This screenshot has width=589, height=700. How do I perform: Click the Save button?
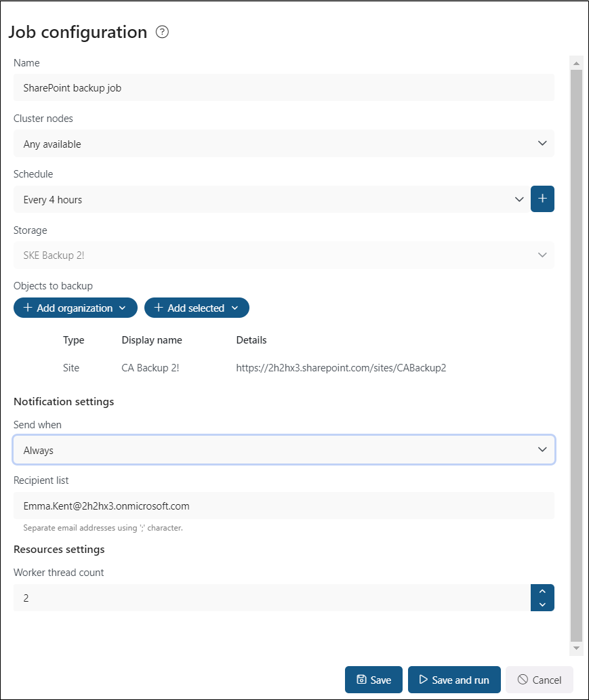coord(373,680)
